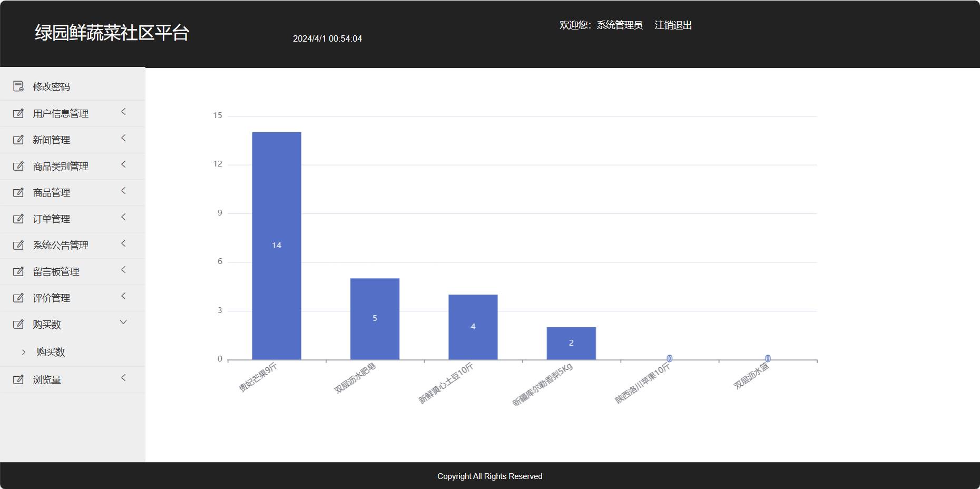Click the document icon next to 修改密码
This screenshot has width=980, height=489.
18,86
